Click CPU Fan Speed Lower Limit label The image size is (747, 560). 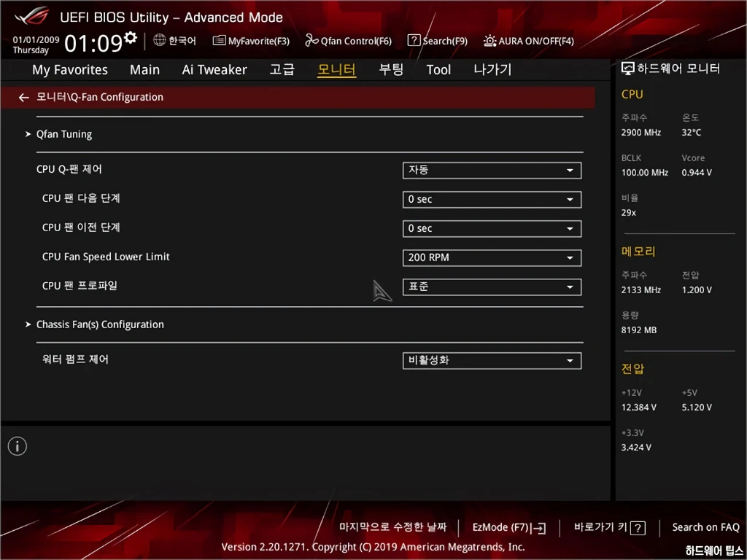click(x=106, y=257)
